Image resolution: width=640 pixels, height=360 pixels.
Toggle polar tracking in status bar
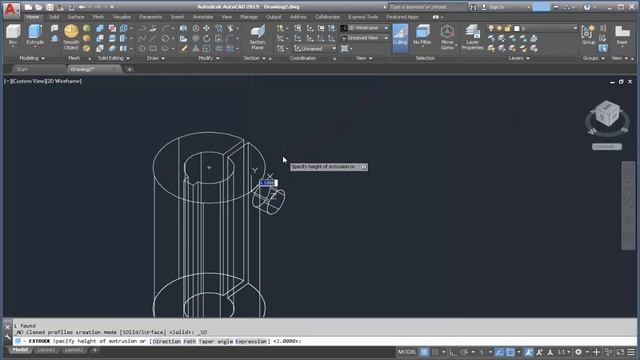(x=464, y=352)
